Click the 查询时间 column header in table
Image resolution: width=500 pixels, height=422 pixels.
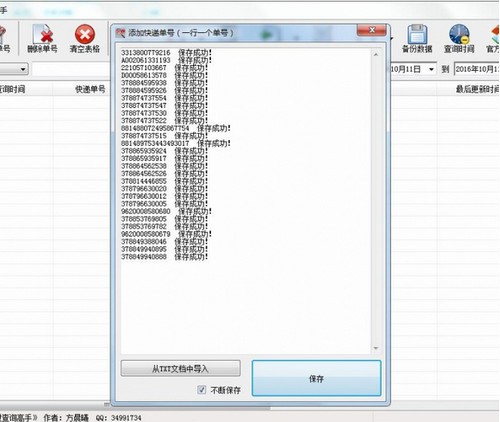pos(12,89)
